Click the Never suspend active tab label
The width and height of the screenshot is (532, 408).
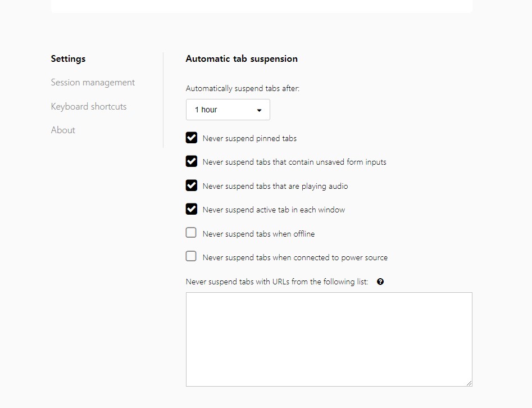coord(274,210)
